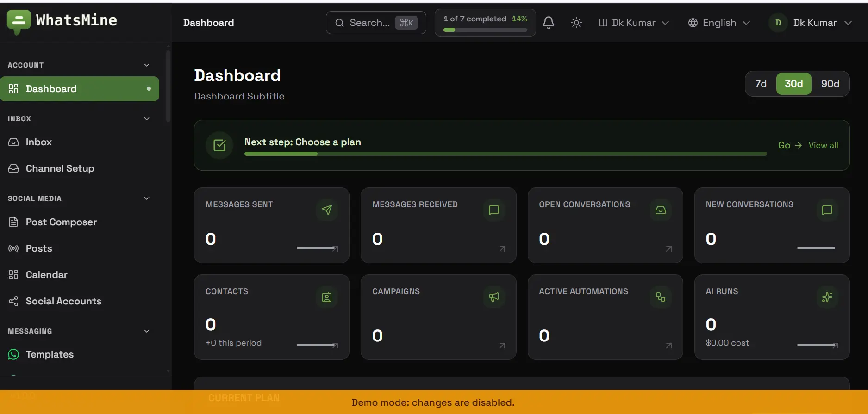Click the Next step checklist icon

click(x=219, y=145)
